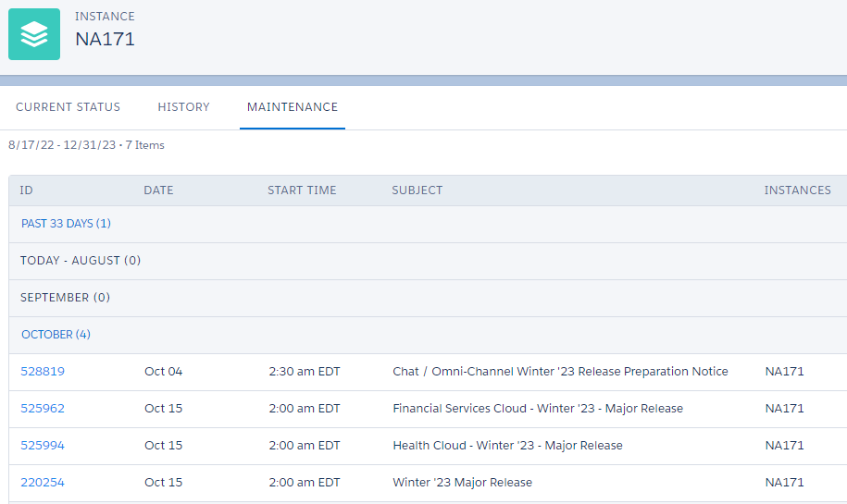Click the Start Time column header
The height and width of the screenshot is (504, 847).
[x=302, y=190]
